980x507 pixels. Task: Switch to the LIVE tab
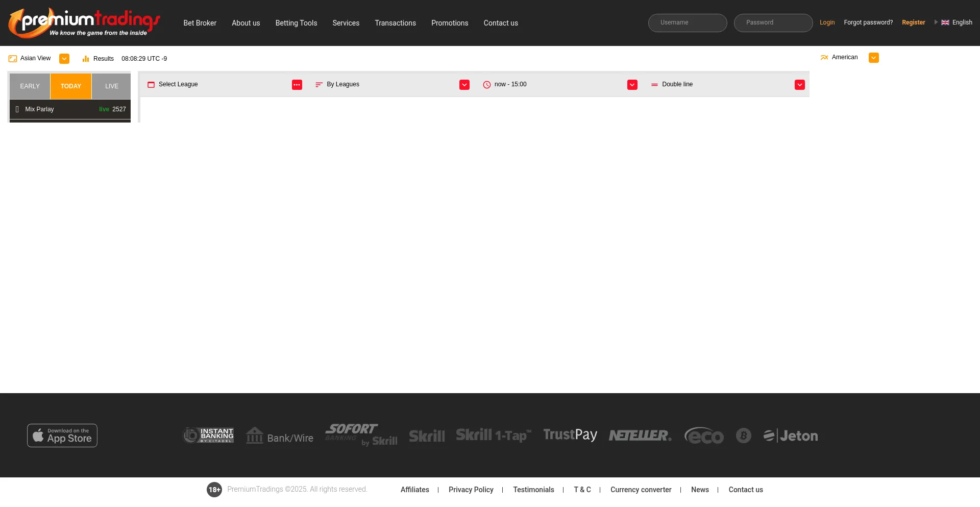tap(111, 86)
